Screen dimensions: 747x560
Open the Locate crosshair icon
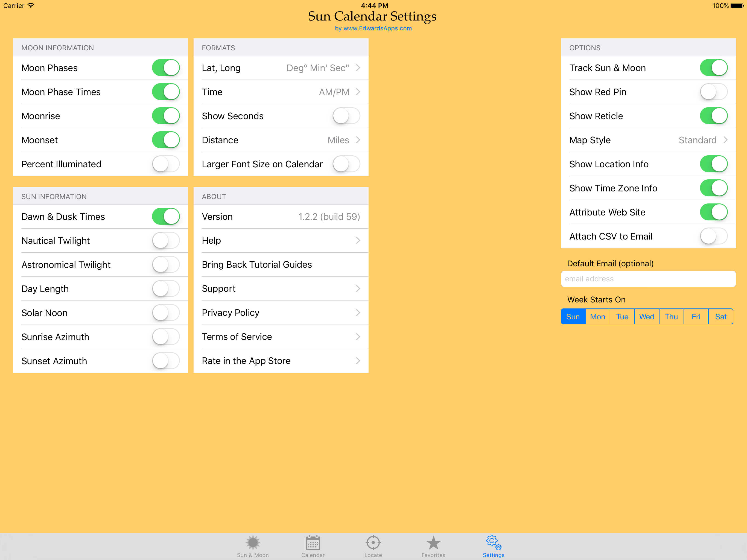click(x=373, y=543)
